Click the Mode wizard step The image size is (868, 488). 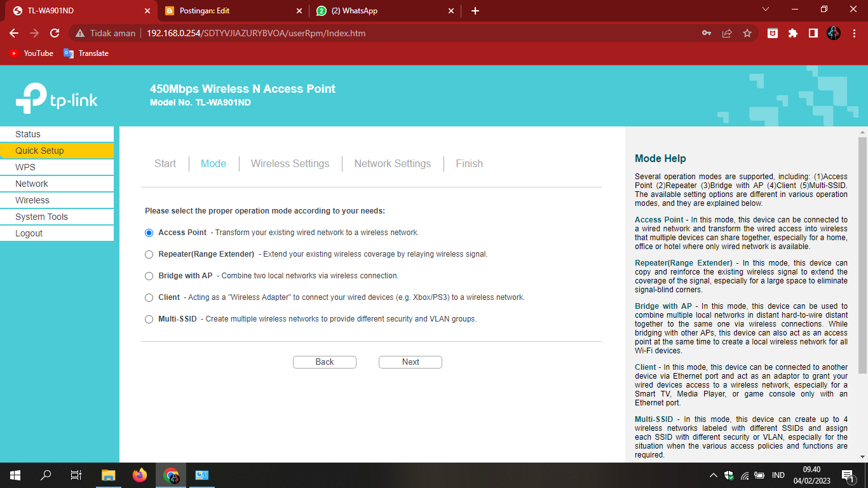click(x=214, y=163)
